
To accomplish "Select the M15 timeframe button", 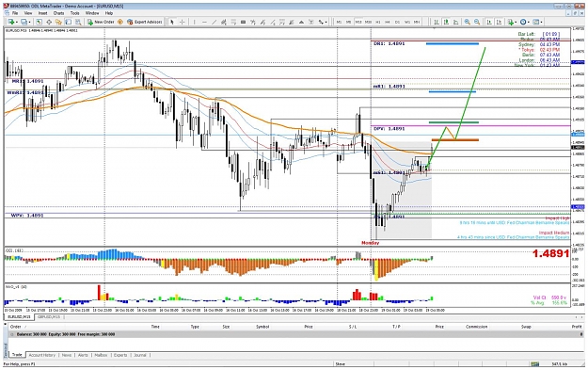I will tap(358, 23).
